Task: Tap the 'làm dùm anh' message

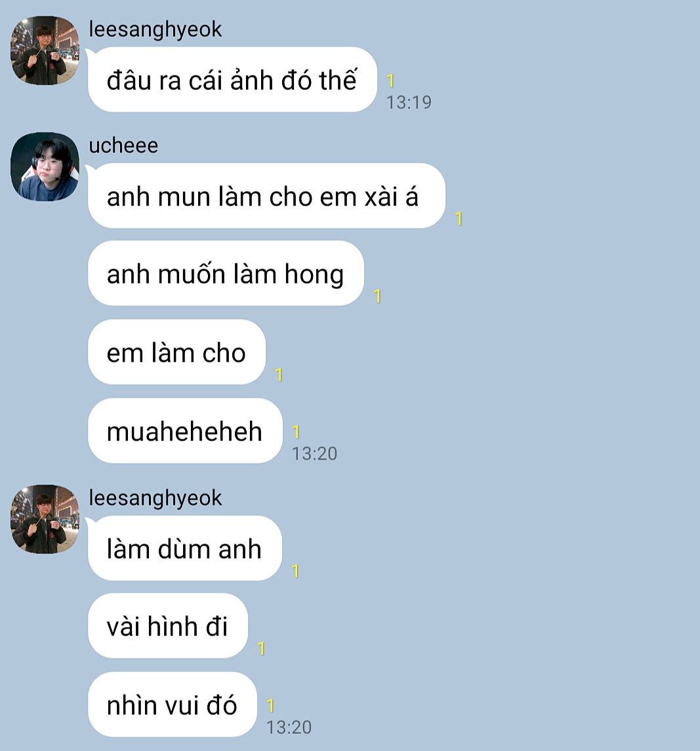Action: 185,548
